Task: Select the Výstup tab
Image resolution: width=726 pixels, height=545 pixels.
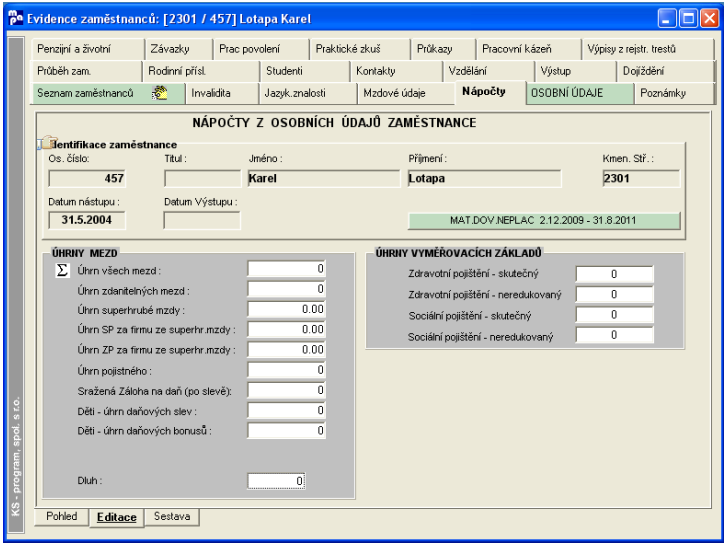Action: click(576, 71)
